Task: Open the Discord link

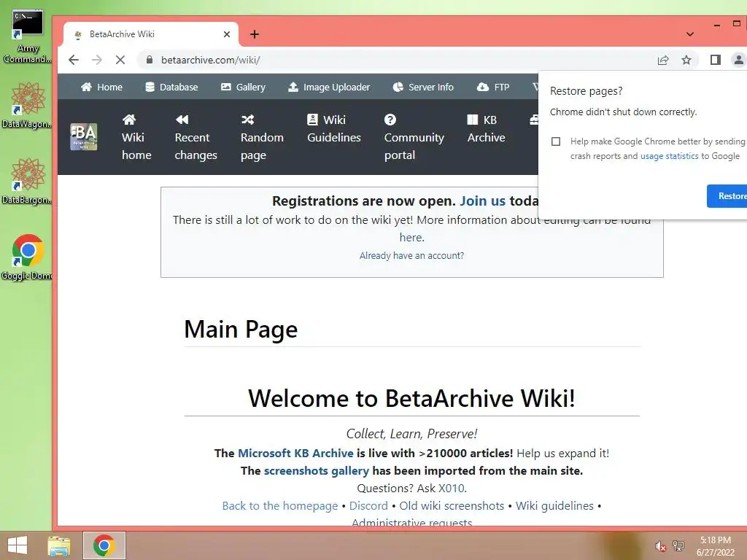Action: pyautogui.click(x=368, y=506)
